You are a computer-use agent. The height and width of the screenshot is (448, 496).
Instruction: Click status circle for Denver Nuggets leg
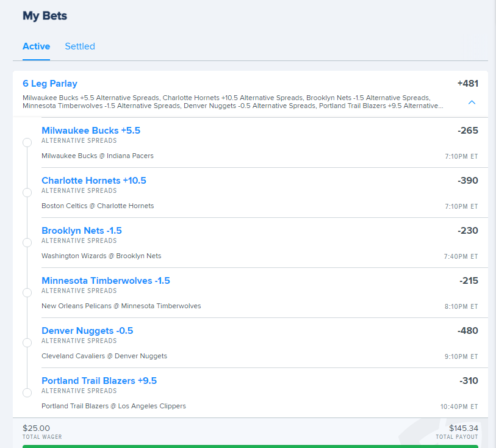(27, 342)
